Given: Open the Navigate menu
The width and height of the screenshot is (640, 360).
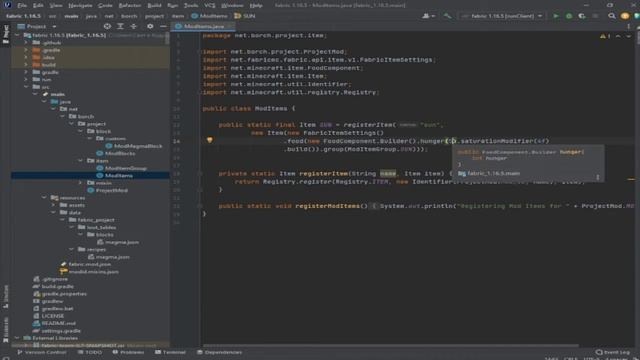Looking at the screenshot, I should point(80,5).
